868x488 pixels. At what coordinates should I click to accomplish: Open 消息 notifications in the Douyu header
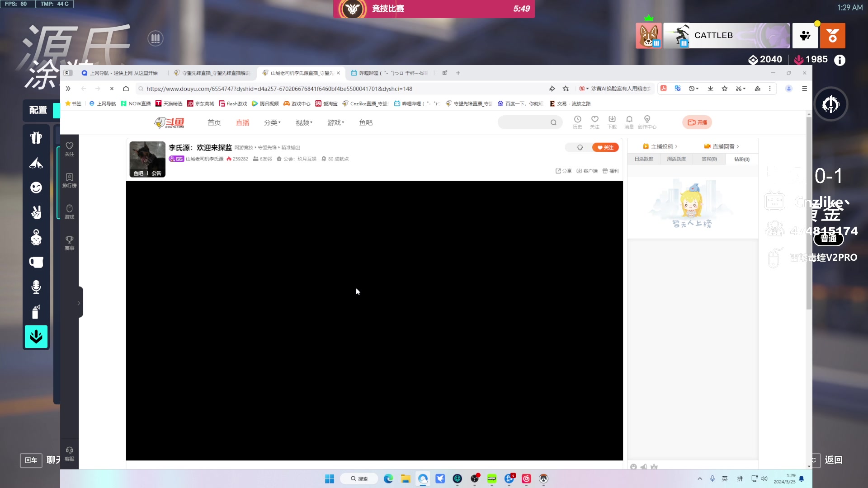(629, 122)
